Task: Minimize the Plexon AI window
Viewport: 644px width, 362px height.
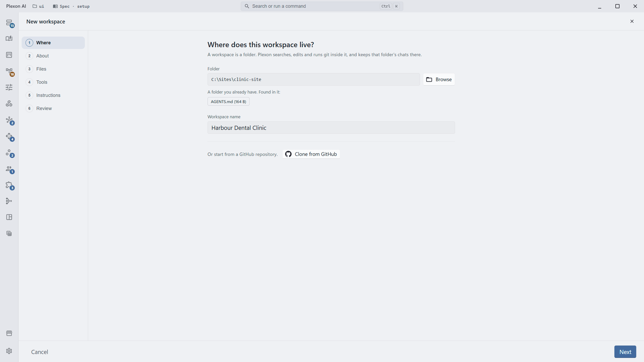Action: (600, 6)
